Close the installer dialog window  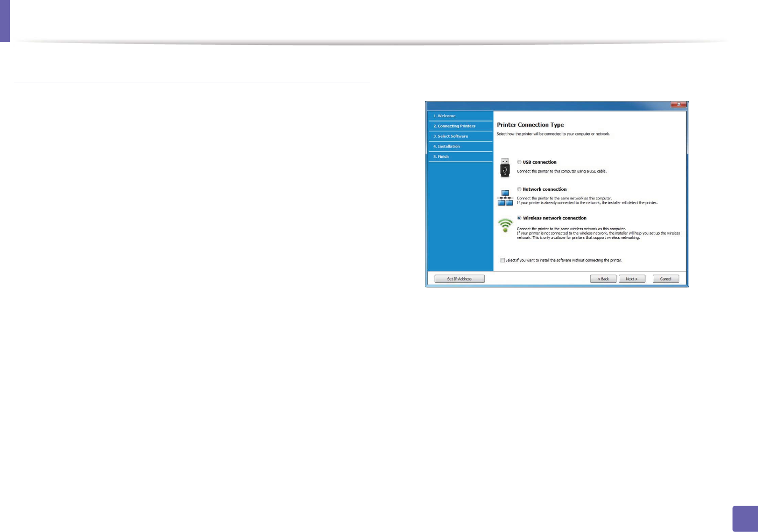pos(679,104)
